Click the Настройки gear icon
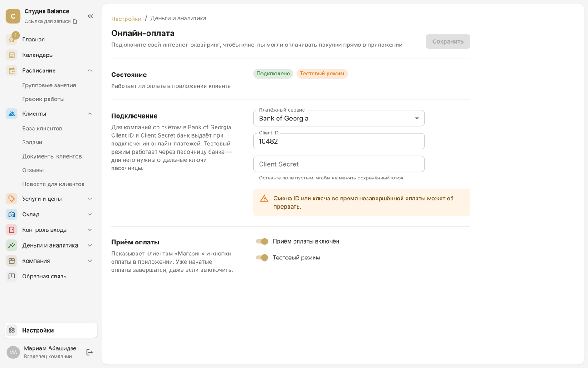 coord(12,330)
